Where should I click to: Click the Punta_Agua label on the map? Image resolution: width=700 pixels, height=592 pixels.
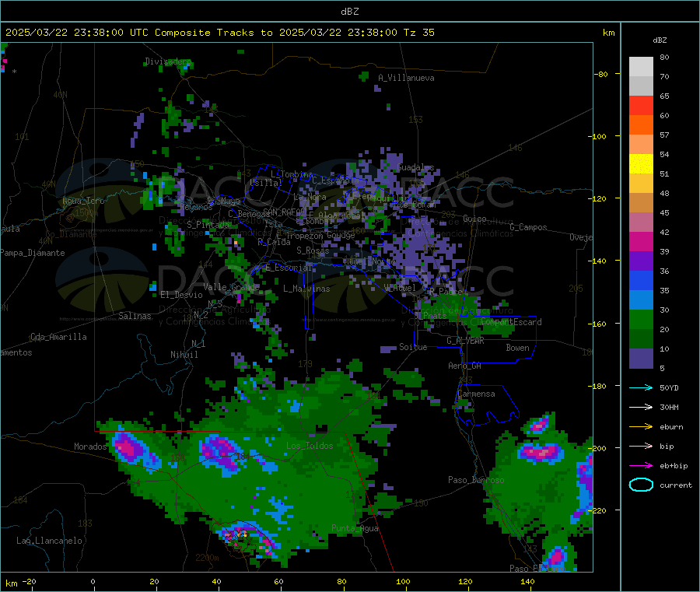pos(355,528)
